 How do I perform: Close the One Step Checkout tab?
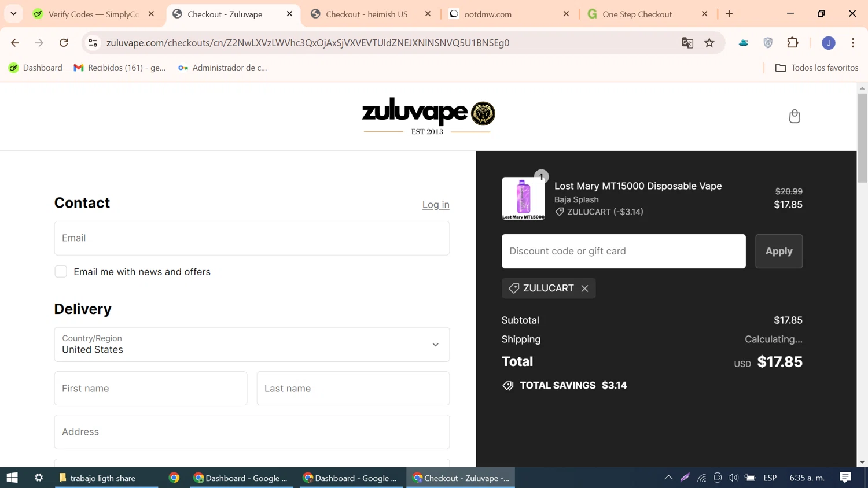[704, 14]
